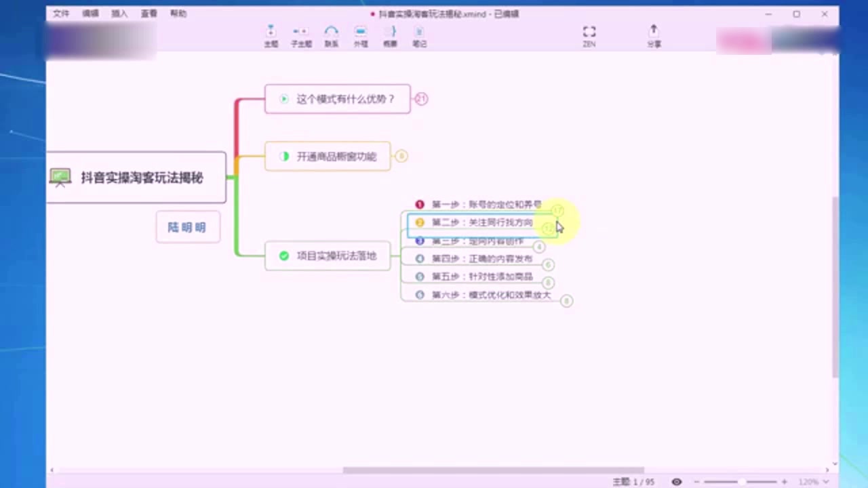
Task: Expand collapsed subtopics 17 of 第一步
Action: coord(557,211)
